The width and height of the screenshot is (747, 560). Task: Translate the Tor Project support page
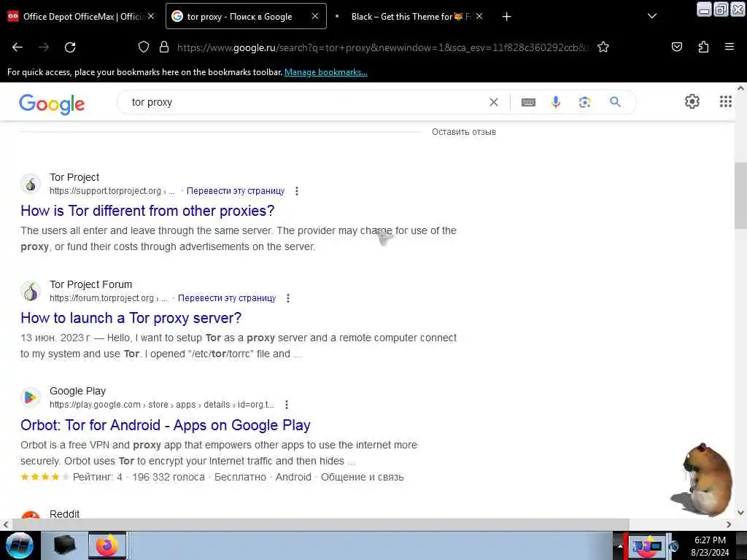[236, 191]
